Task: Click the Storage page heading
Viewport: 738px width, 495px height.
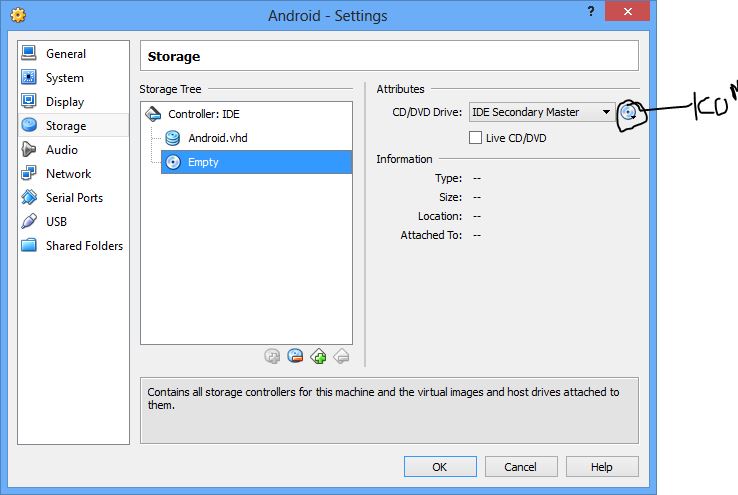Action: coord(174,56)
